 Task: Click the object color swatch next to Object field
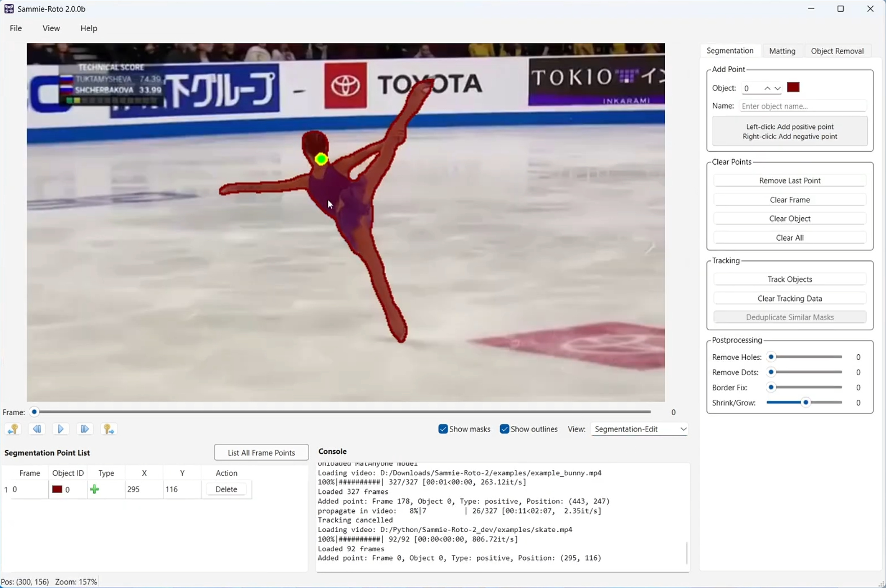(x=793, y=88)
